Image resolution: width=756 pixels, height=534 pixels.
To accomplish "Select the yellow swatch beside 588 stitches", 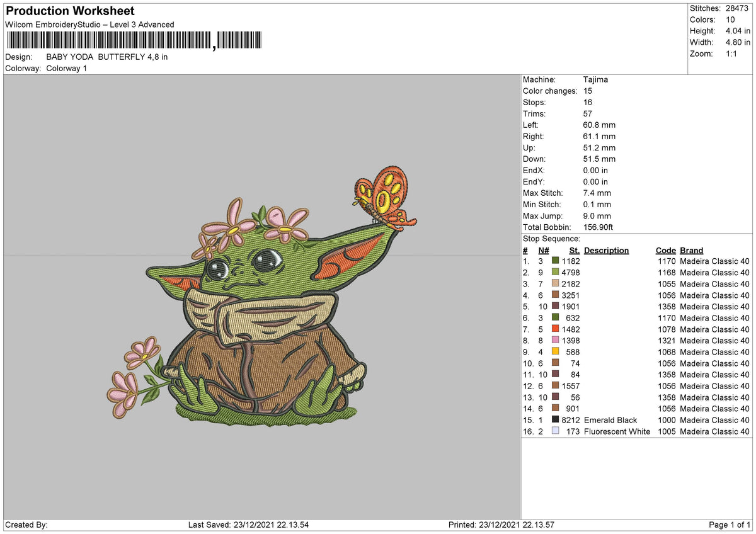I will pos(555,352).
